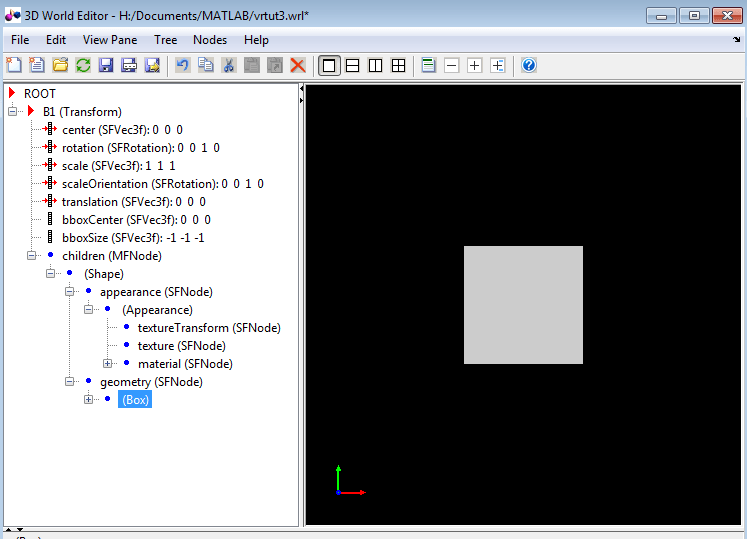The height and width of the screenshot is (539, 747).
Task: Click the gray box in the 3D view
Action: (523, 305)
